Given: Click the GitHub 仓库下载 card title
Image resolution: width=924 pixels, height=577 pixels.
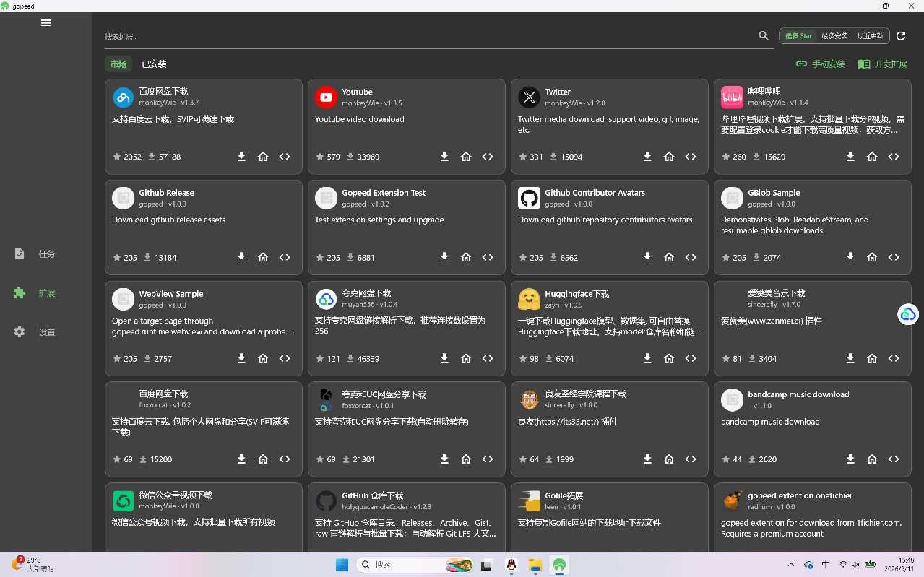Looking at the screenshot, I should (373, 495).
